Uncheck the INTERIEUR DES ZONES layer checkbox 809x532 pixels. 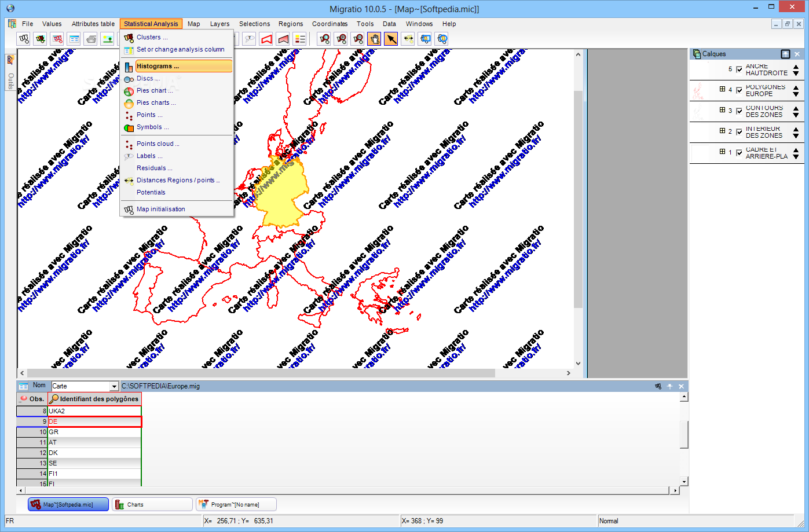739,132
